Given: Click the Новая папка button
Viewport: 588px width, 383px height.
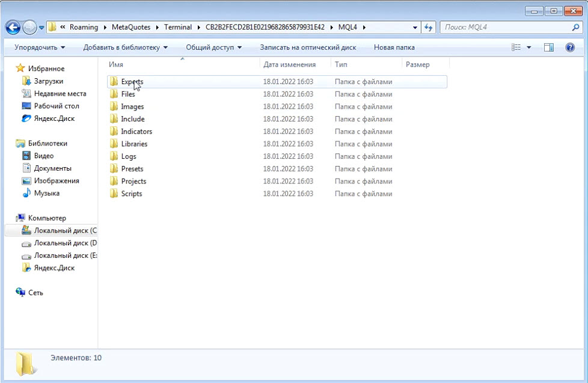Looking at the screenshot, I should [394, 47].
